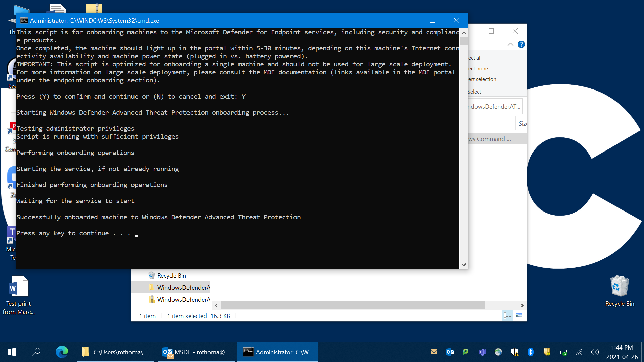Select the Test print Word document icon
644x362 pixels.
[18, 295]
